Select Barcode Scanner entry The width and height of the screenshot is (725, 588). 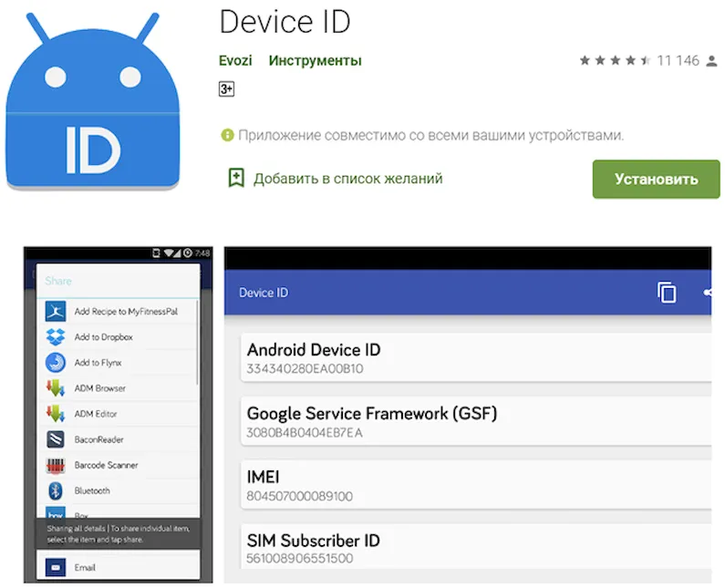(x=118, y=465)
